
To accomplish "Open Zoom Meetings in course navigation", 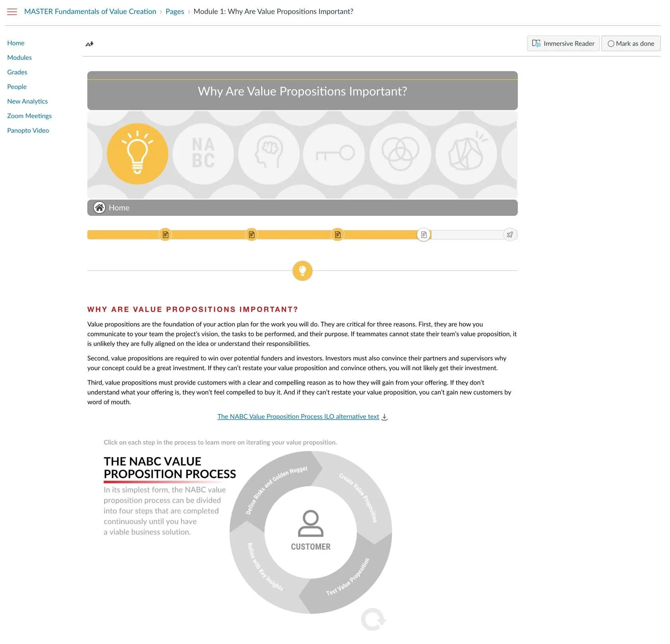I will [x=30, y=116].
